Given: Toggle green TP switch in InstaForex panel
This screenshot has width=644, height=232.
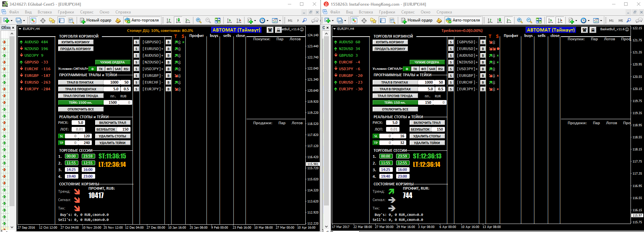Looking at the screenshot, I should pos(376,143).
